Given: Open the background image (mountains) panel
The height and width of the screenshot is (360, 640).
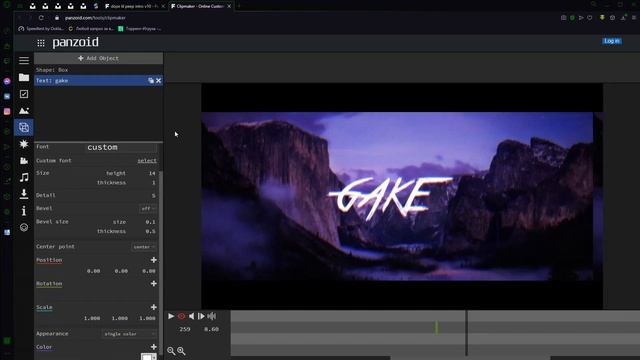Looking at the screenshot, I should click(x=24, y=111).
